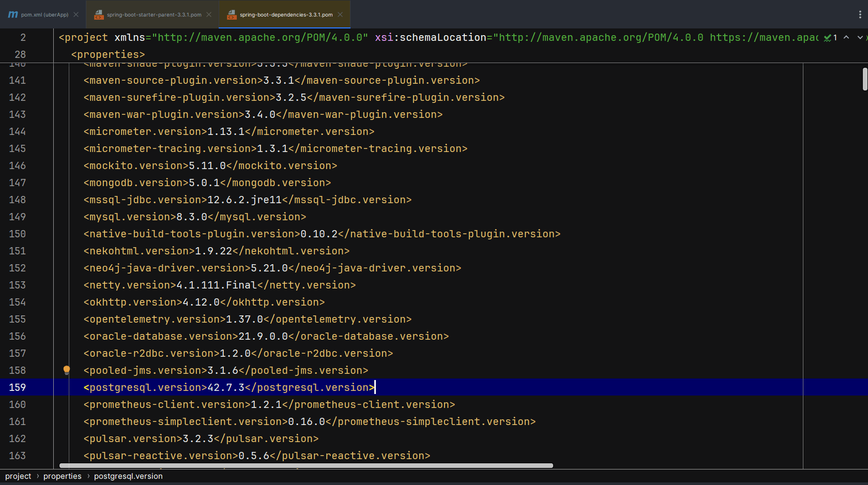Click the green inspection checkmark widget
The image size is (868, 485).
click(830, 37)
